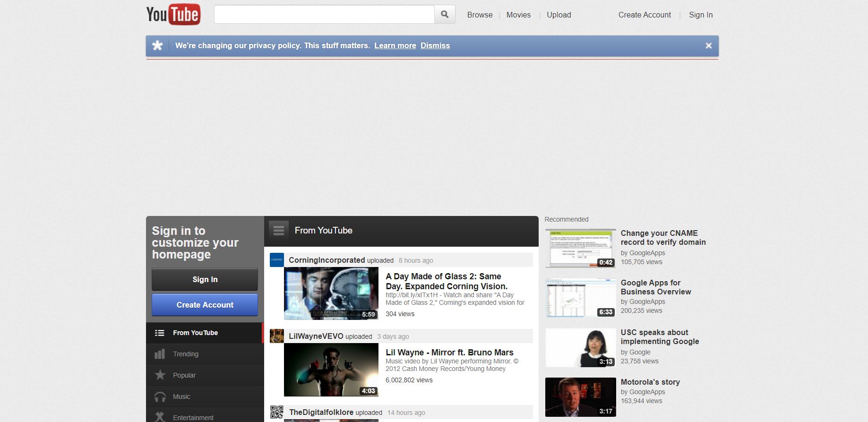Click the "200,235 views" count
868x422 pixels.
point(641,310)
